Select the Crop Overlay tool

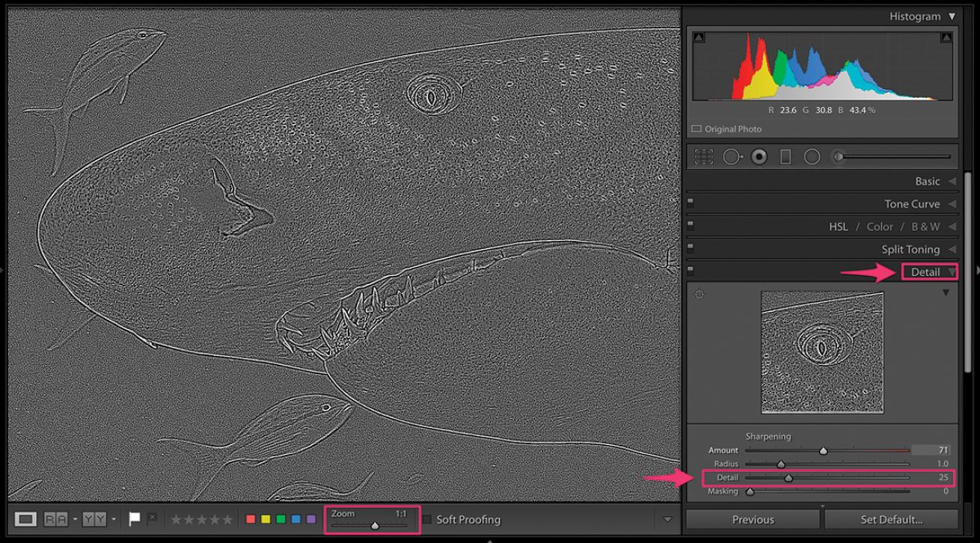point(703,157)
